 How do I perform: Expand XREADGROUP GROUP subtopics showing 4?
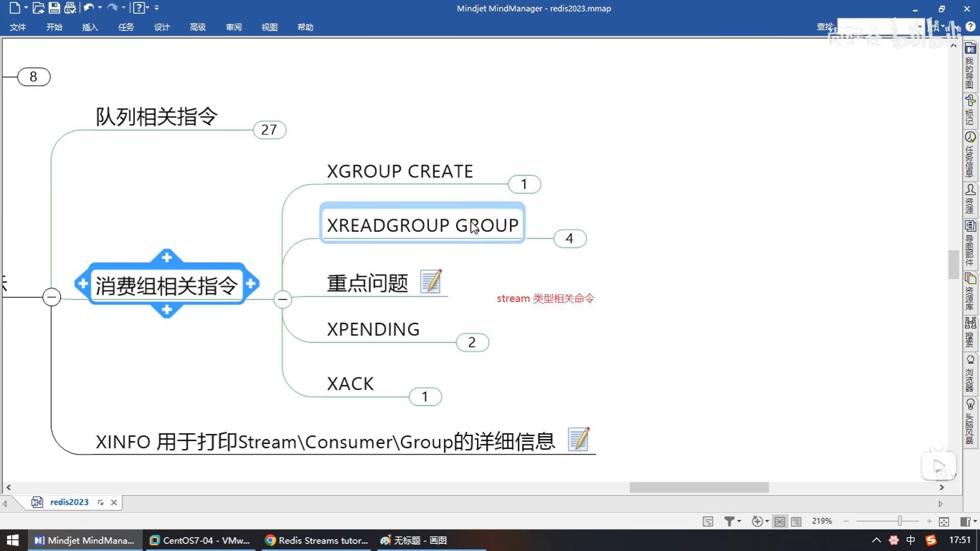(x=570, y=238)
